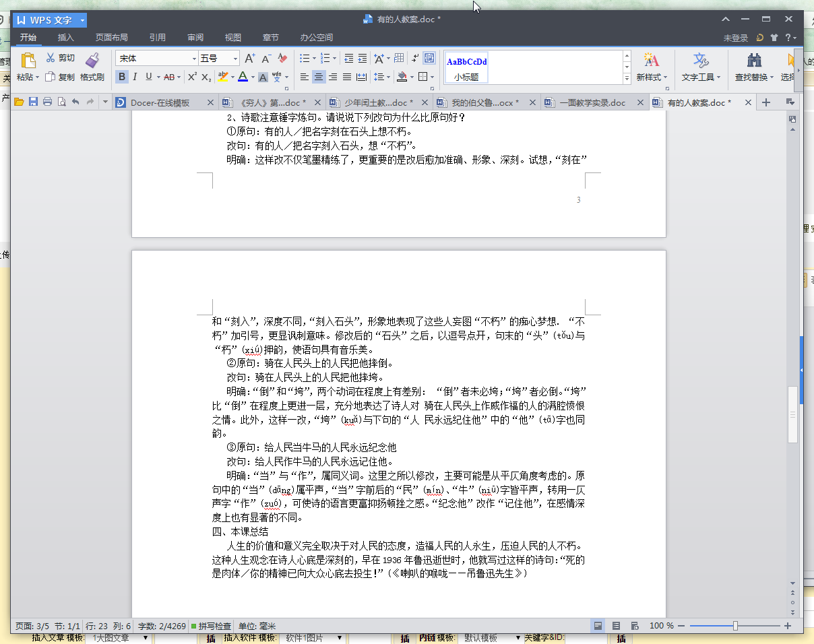Viewport: 814px width, 644px height.
Task: Click the superscript X² icon
Action: [192, 77]
